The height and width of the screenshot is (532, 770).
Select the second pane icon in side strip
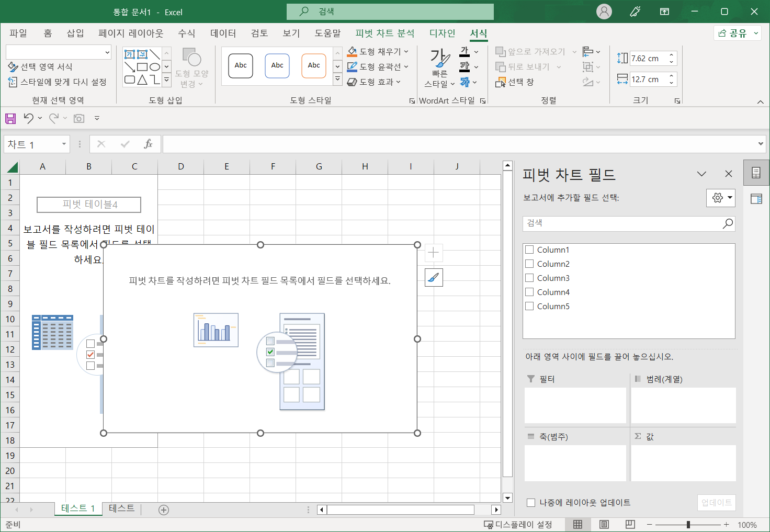point(756,199)
